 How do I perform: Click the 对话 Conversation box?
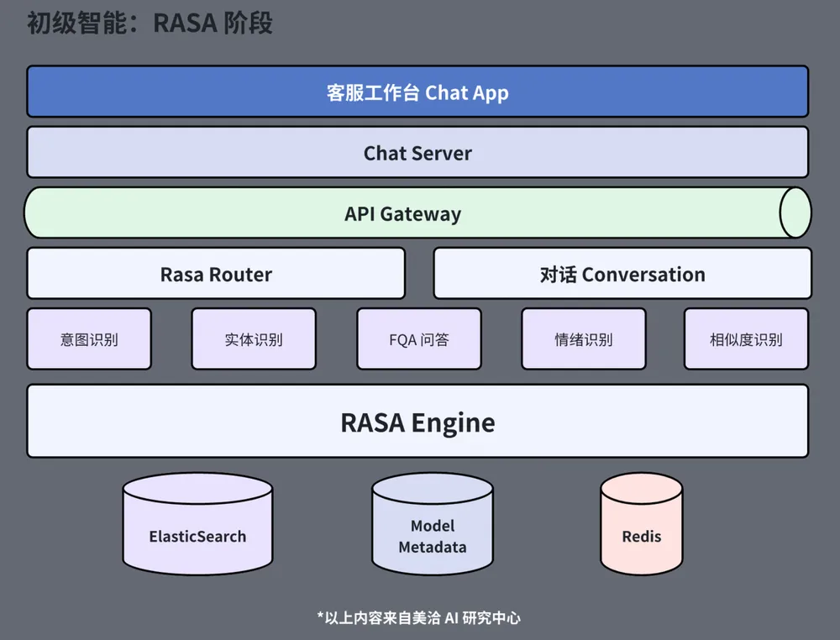(622, 274)
